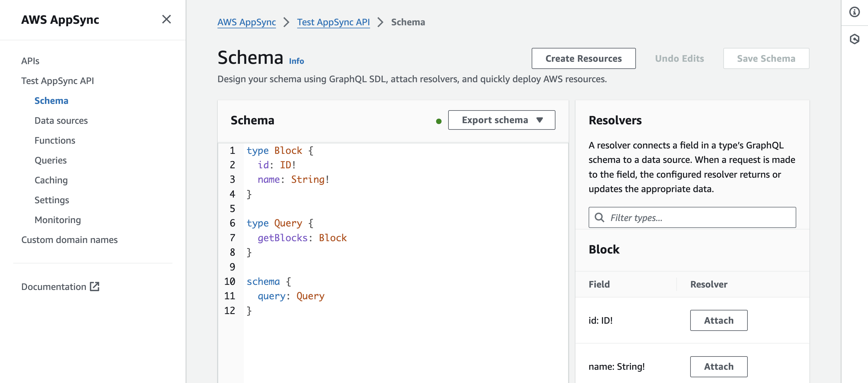The height and width of the screenshot is (383, 868).
Task: Click the breadcrumb chevron after AWS AppSync
Action: [x=286, y=22]
